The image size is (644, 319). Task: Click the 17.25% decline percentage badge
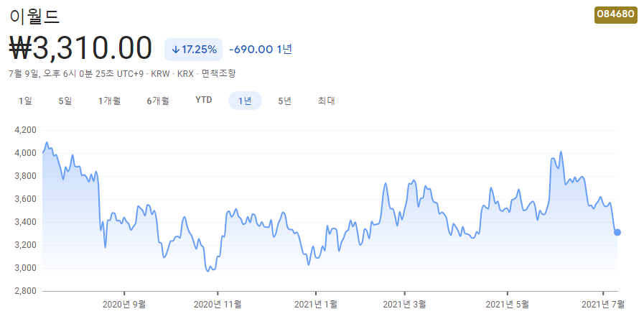tap(193, 50)
